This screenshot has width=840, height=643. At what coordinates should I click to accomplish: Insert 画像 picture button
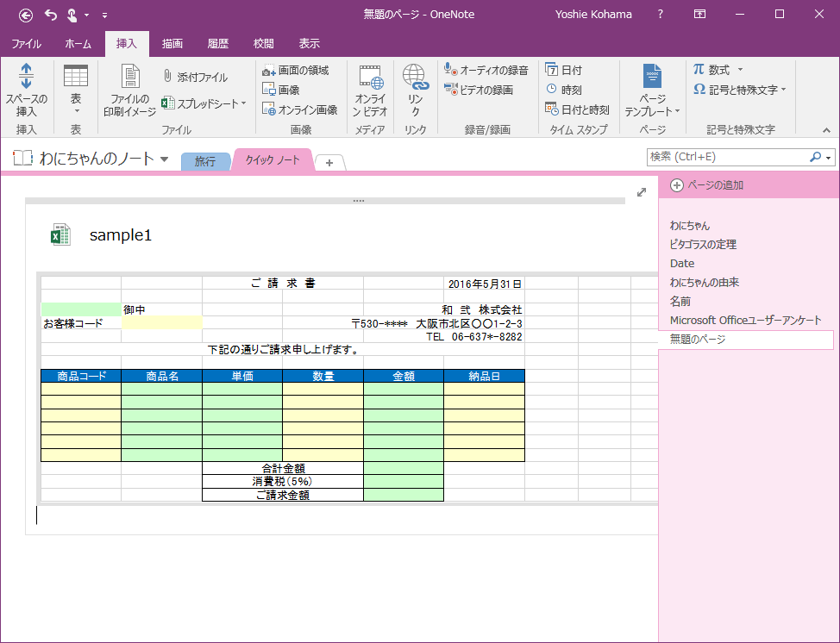pyautogui.click(x=280, y=90)
